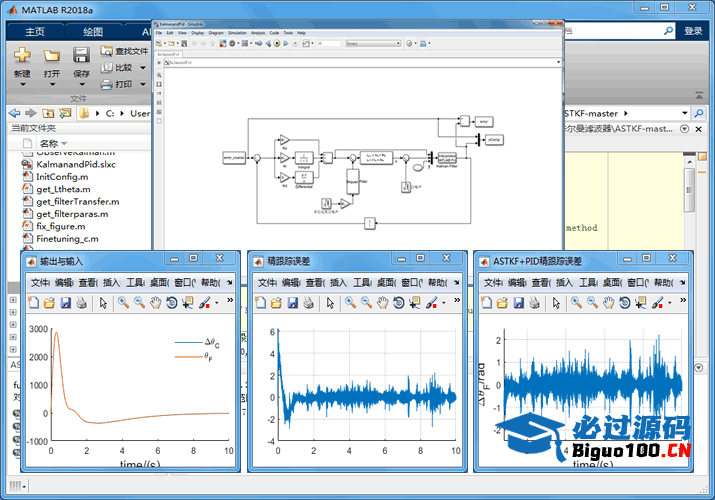Open Model Configuration Parameters gear in Simulink
The width and height of the screenshot is (715, 500).
click(x=233, y=43)
